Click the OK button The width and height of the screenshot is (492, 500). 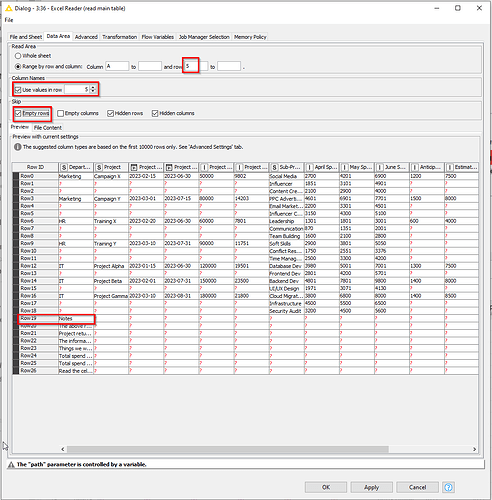pyautogui.click(x=326, y=487)
